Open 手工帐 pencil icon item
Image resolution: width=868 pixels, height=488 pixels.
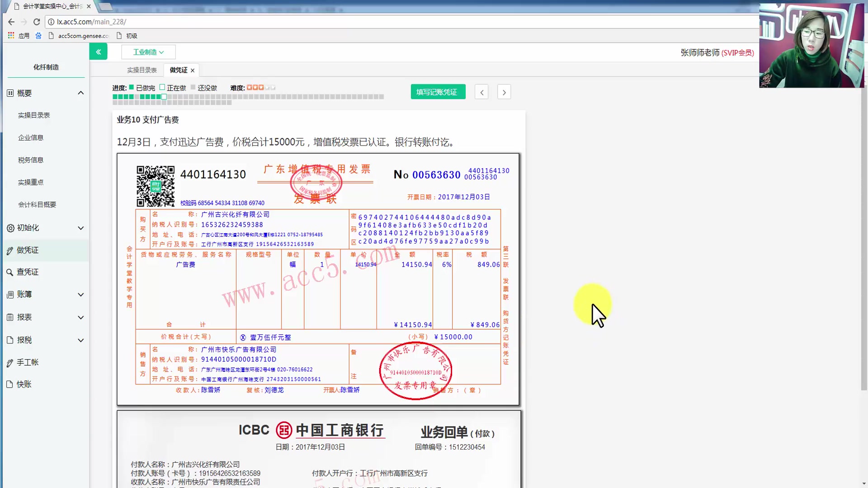[28, 362]
